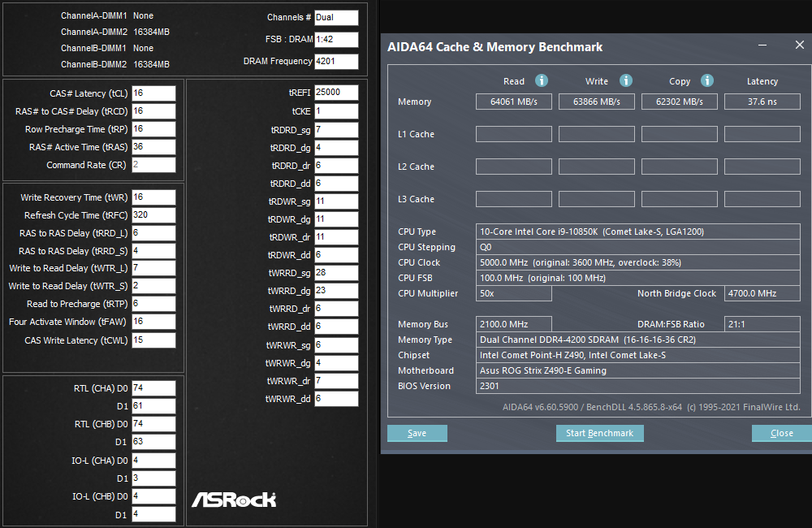Click the tWTR_S value field
The width and height of the screenshot is (812, 528).
(x=153, y=286)
